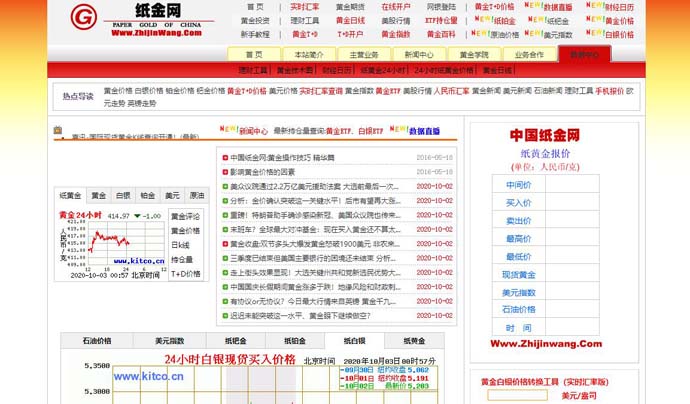Click 实时汇率 link in top header
Image resolution: width=690 pixels, height=404 pixels.
pos(305,7)
